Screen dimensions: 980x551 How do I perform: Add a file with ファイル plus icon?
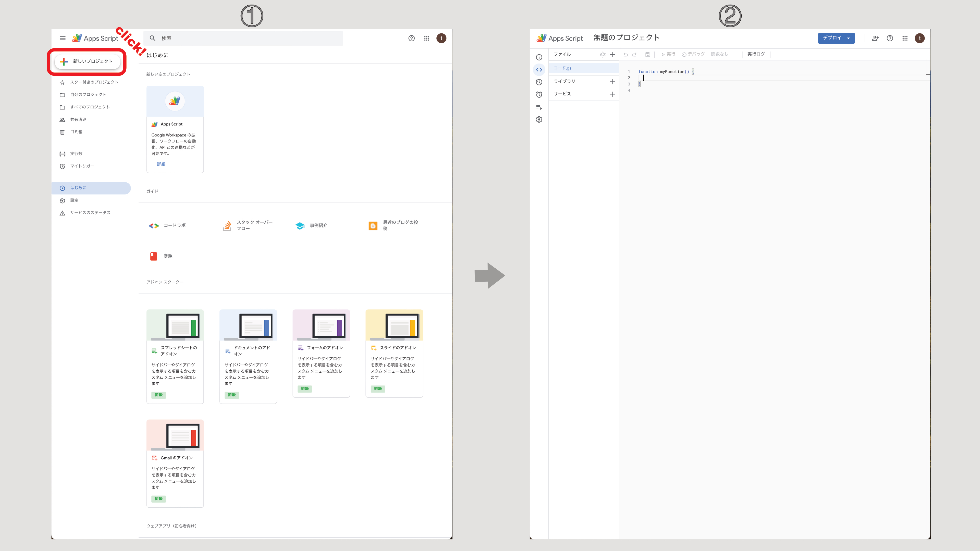pos(612,54)
